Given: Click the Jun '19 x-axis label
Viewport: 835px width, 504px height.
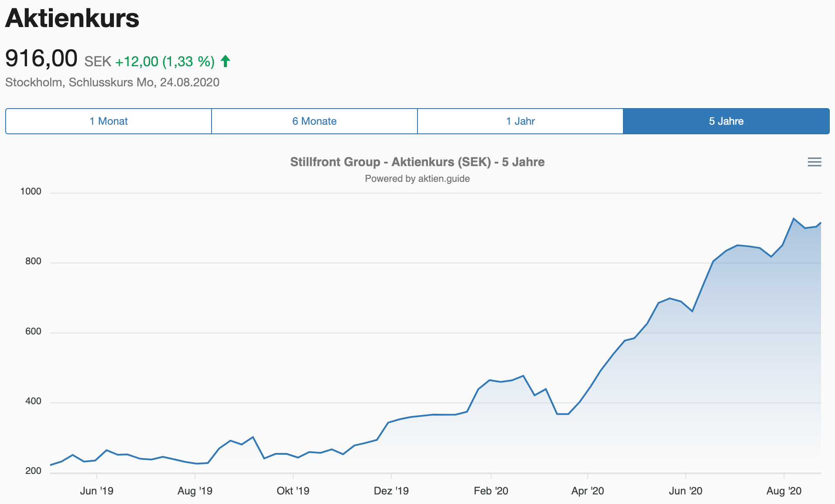Looking at the screenshot, I should (x=96, y=491).
